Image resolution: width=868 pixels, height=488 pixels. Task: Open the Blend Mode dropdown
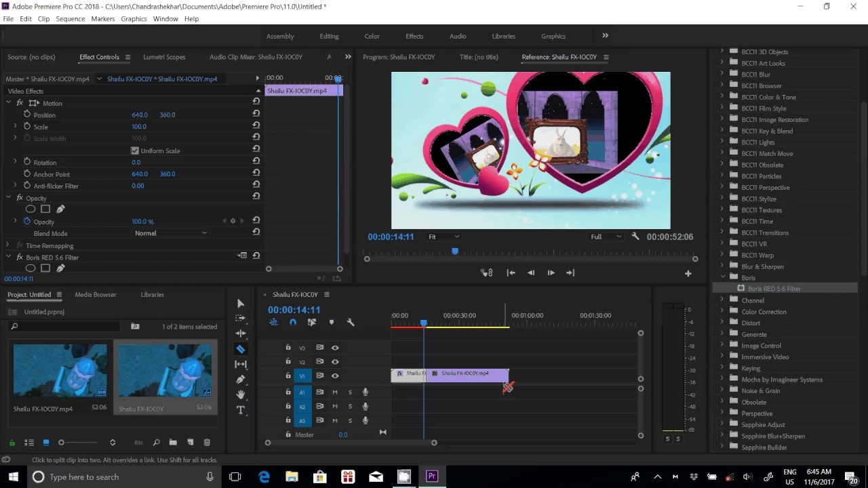click(170, 233)
